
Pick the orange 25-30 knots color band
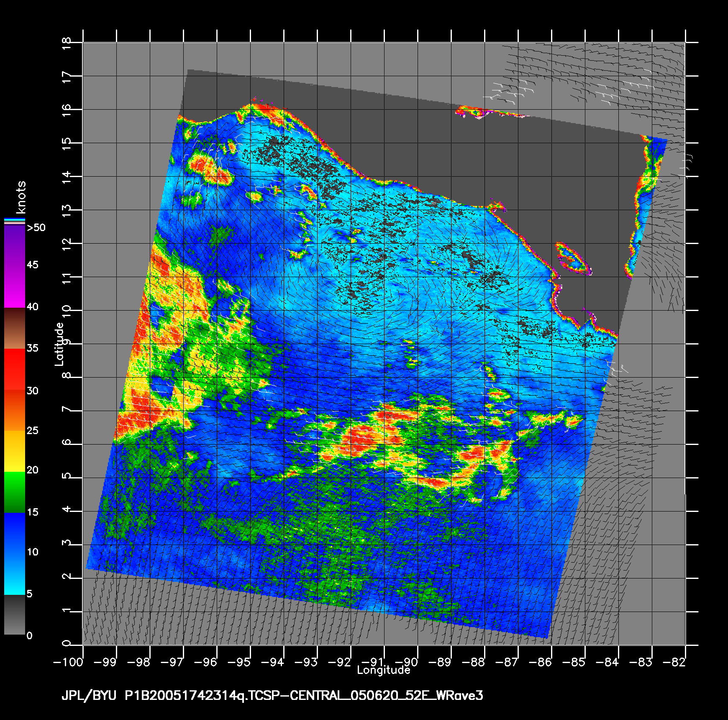(15, 410)
